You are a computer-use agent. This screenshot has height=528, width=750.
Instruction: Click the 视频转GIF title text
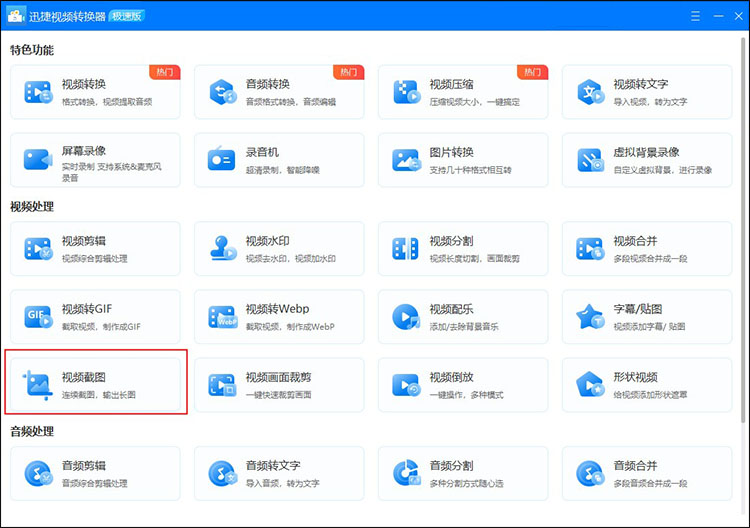(x=87, y=309)
